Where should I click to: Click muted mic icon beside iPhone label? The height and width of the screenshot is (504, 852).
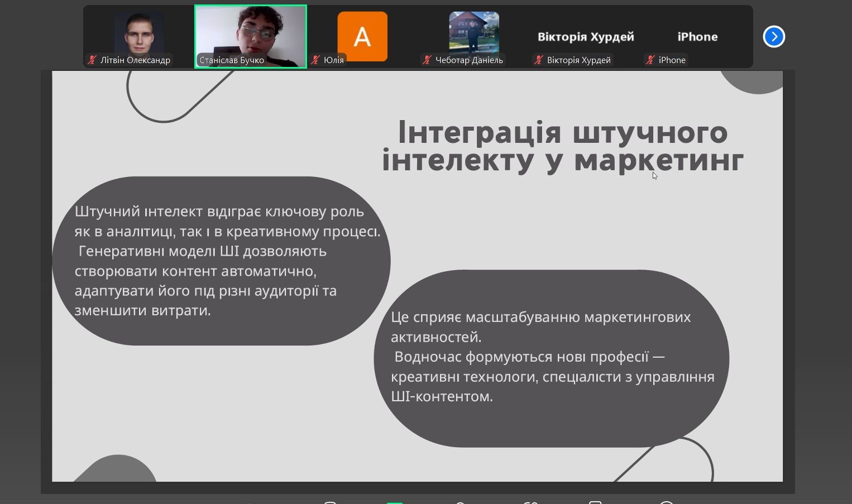pos(650,60)
